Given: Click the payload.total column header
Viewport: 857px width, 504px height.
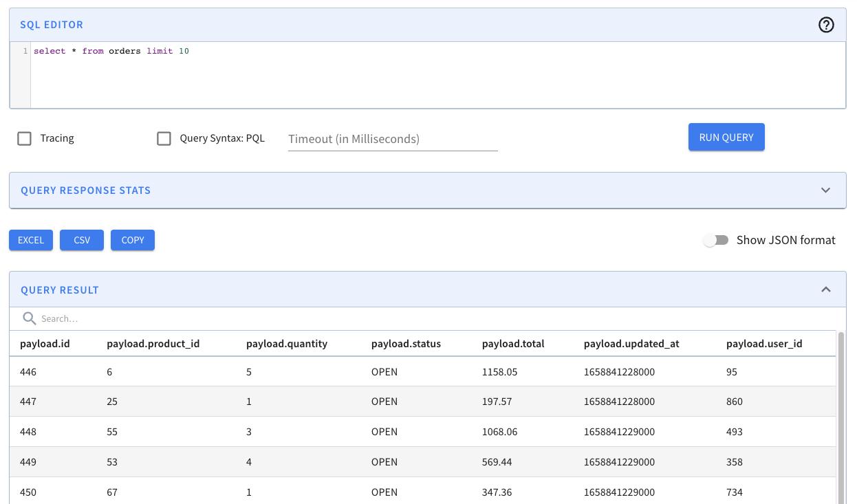Looking at the screenshot, I should [x=512, y=343].
